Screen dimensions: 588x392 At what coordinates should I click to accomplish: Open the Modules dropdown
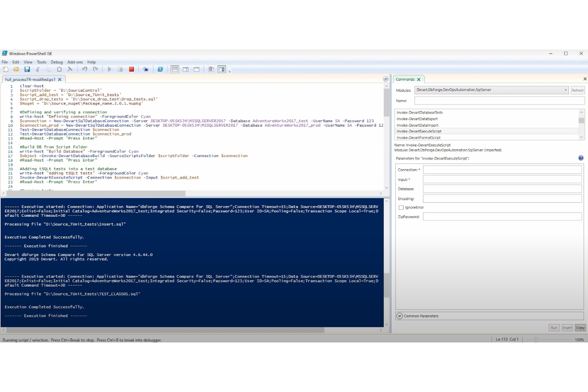567,90
